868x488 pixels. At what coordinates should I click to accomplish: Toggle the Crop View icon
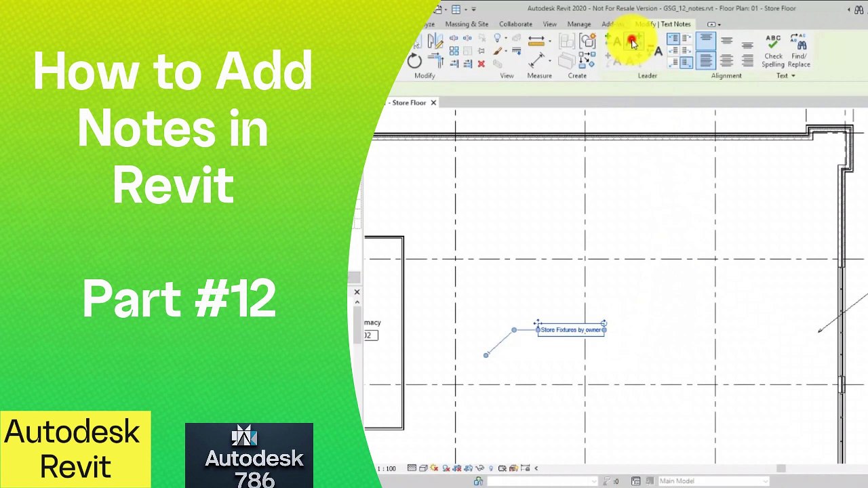point(456,468)
